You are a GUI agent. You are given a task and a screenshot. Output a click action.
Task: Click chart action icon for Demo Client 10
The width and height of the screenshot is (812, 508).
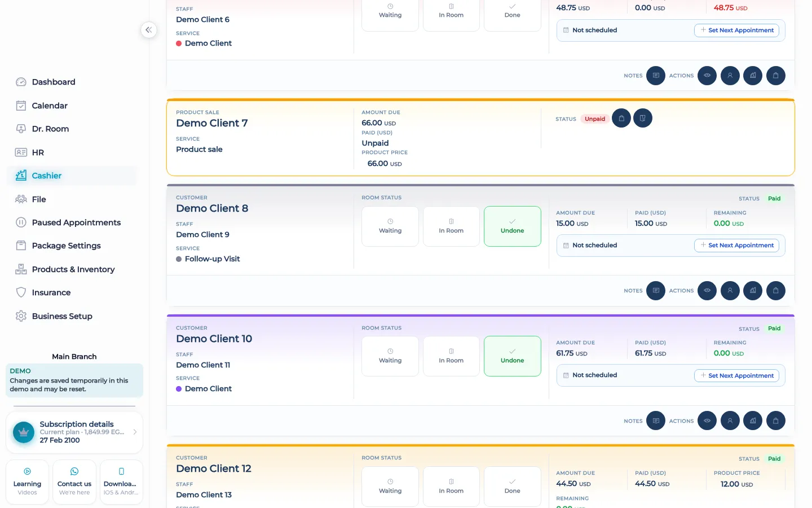click(753, 421)
